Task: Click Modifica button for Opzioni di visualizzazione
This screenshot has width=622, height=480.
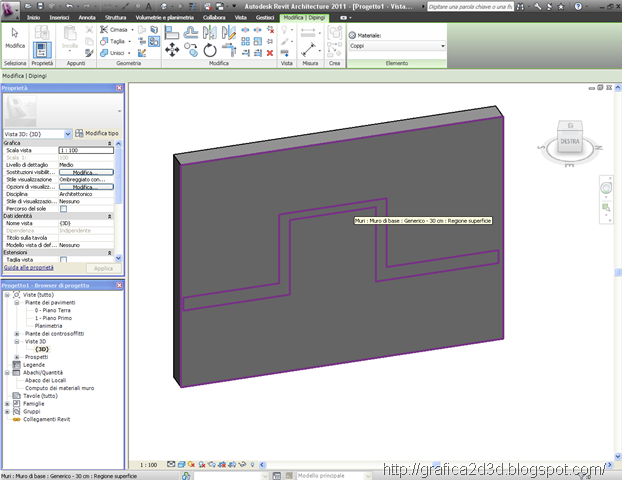Action: [x=84, y=187]
